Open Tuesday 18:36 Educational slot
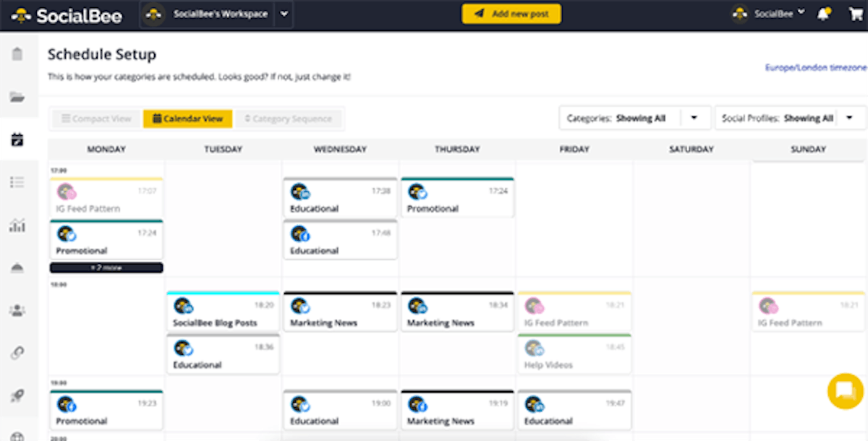 click(x=223, y=354)
